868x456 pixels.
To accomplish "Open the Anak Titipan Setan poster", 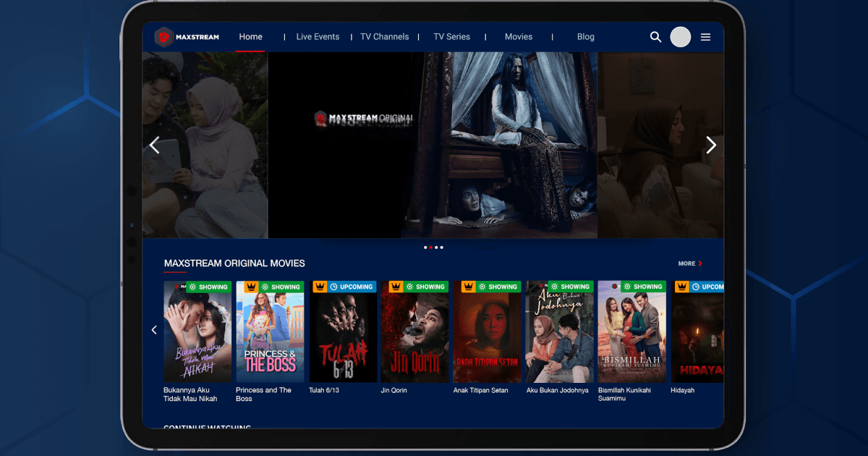I will pyautogui.click(x=487, y=333).
